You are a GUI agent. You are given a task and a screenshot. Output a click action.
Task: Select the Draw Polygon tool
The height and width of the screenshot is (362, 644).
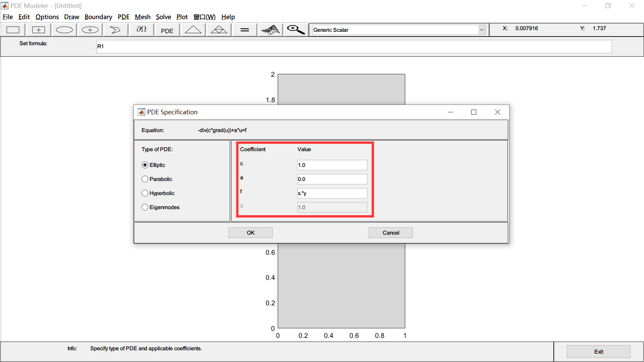click(x=115, y=29)
